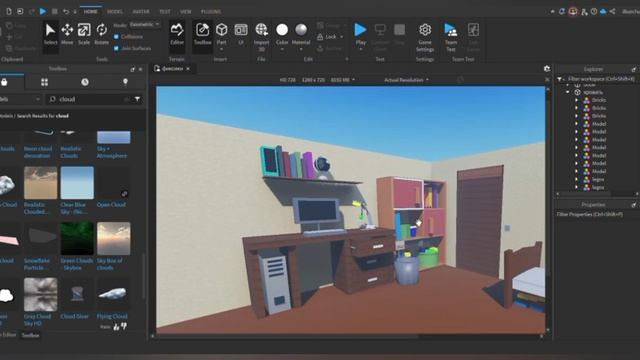
Task: Switch to the AVATAR ribbon tab
Action: tap(141, 12)
